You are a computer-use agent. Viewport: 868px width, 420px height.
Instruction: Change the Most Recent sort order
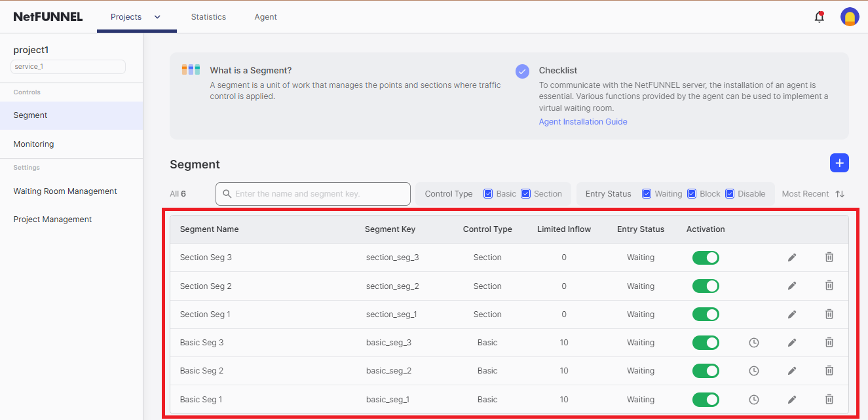840,194
